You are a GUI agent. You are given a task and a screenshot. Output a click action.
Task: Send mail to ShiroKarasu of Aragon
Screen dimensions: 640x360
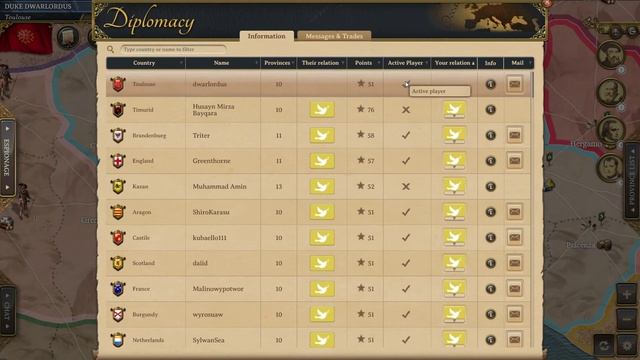(515, 212)
